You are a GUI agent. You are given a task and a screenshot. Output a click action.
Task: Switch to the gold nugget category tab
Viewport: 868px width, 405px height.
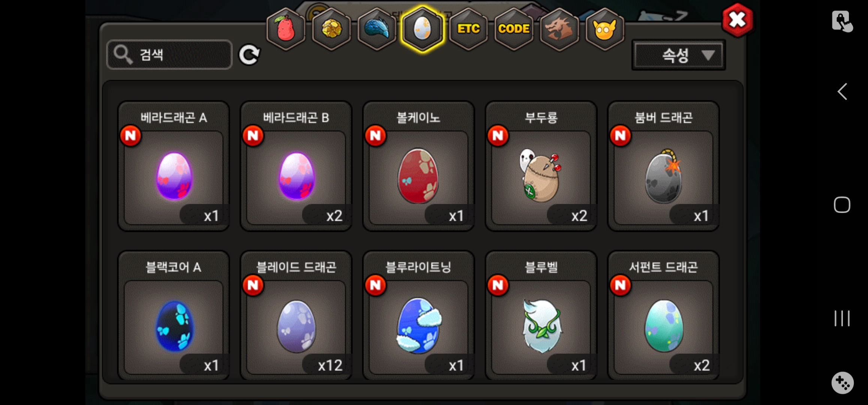pos(331,29)
